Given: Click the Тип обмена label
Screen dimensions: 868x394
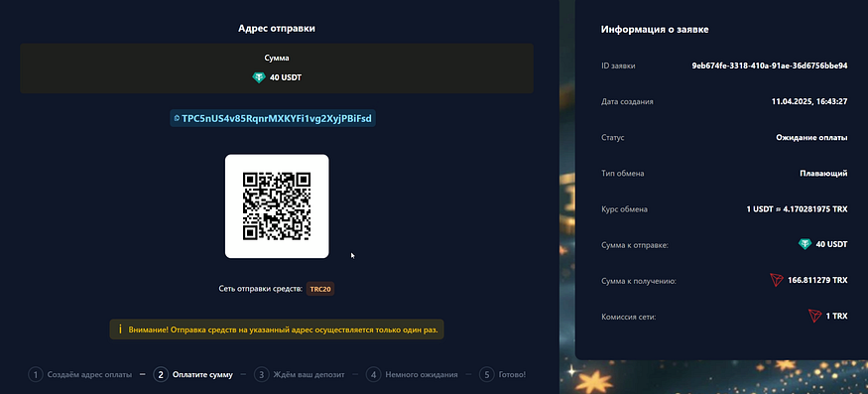Looking at the screenshot, I should (623, 174).
